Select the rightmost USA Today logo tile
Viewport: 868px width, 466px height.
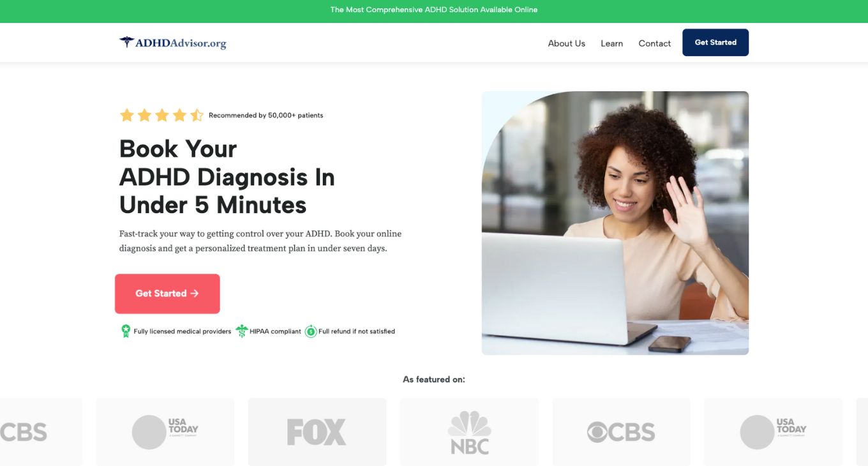[x=773, y=432]
